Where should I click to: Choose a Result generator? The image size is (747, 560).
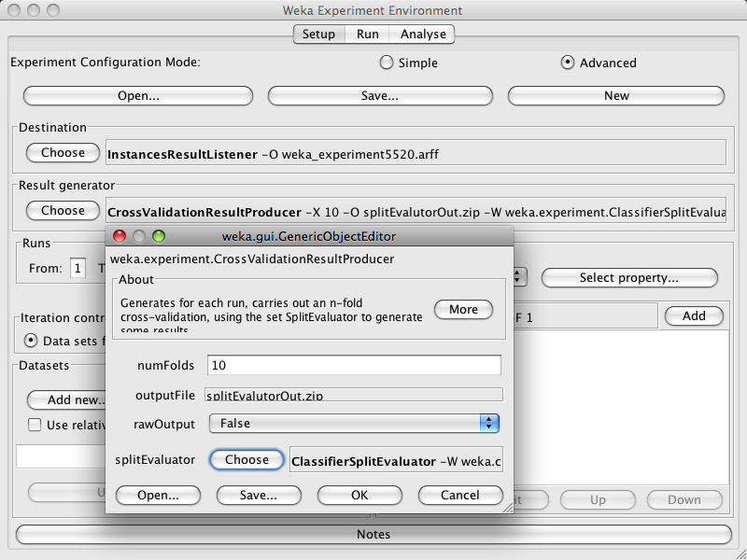[63, 211]
